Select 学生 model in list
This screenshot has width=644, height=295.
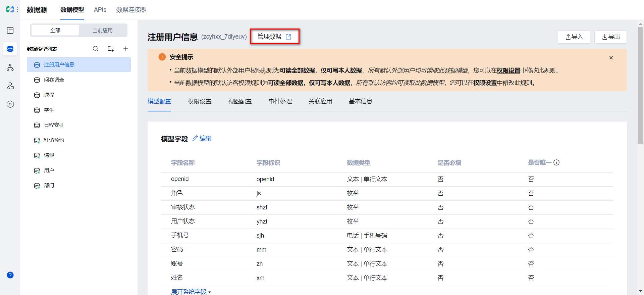coord(79,110)
